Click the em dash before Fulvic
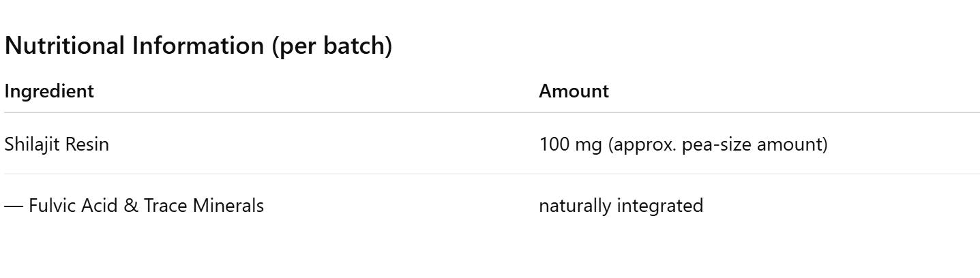 pyautogui.click(x=13, y=205)
